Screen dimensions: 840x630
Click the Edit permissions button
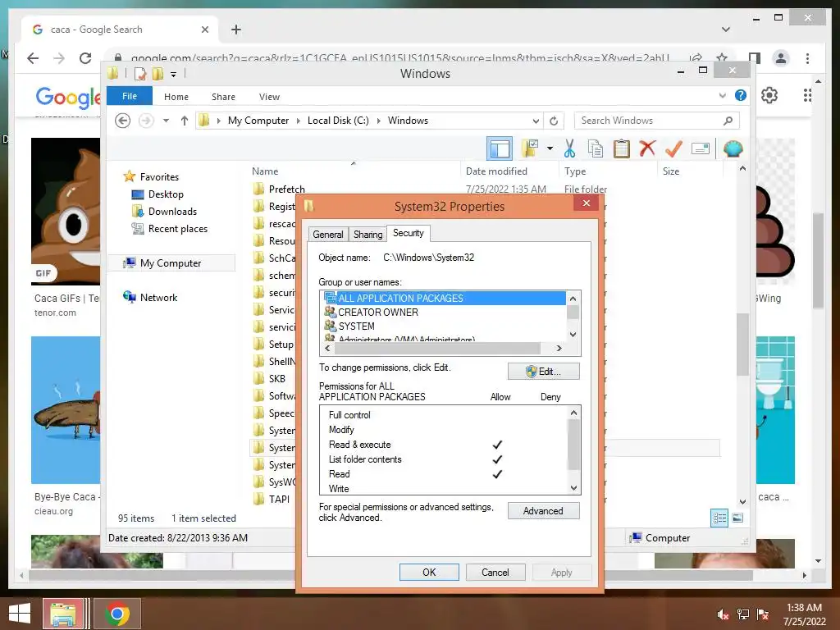543,372
